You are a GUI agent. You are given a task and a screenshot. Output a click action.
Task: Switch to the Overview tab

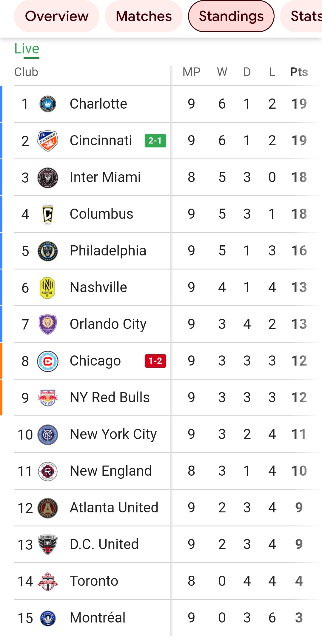click(x=57, y=16)
